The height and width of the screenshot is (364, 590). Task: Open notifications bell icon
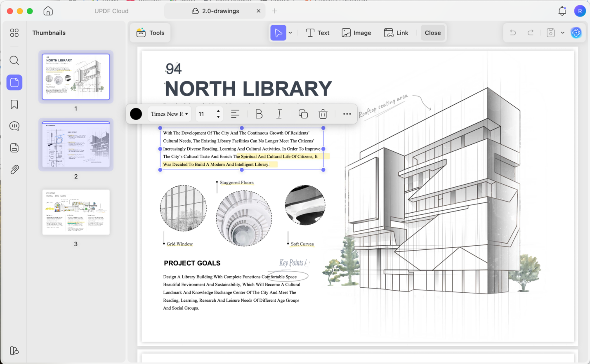pos(562,11)
